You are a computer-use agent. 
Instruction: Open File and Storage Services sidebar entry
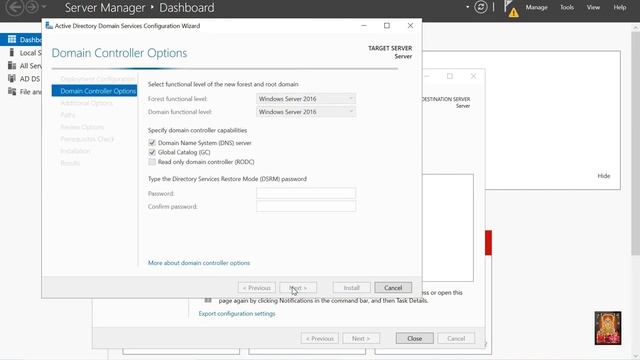[x=24, y=92]
